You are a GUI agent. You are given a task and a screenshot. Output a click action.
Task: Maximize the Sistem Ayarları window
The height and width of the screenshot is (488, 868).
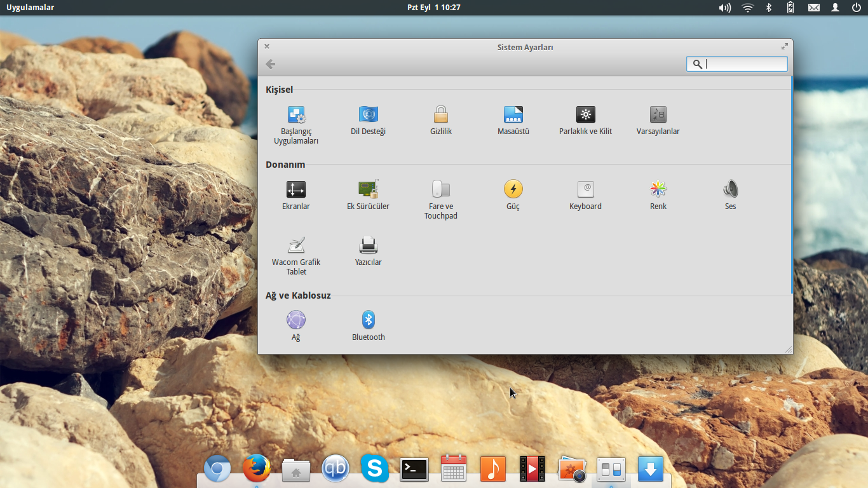(x=785, y=46)
